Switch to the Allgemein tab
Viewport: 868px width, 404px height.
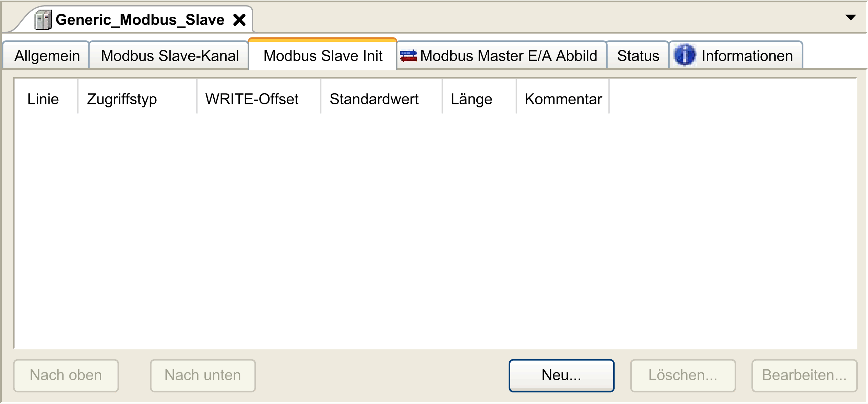pyautogui.click(x=47, y=56)
